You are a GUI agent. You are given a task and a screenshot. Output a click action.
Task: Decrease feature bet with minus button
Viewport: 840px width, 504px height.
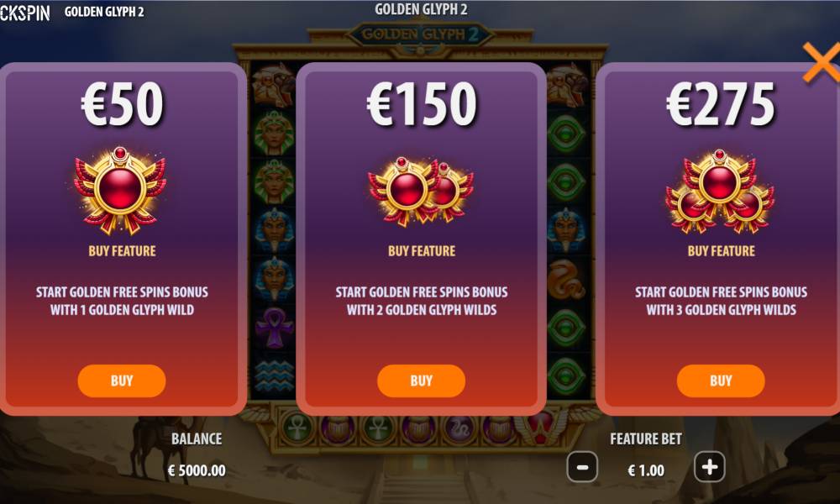[x=582, y=467]
